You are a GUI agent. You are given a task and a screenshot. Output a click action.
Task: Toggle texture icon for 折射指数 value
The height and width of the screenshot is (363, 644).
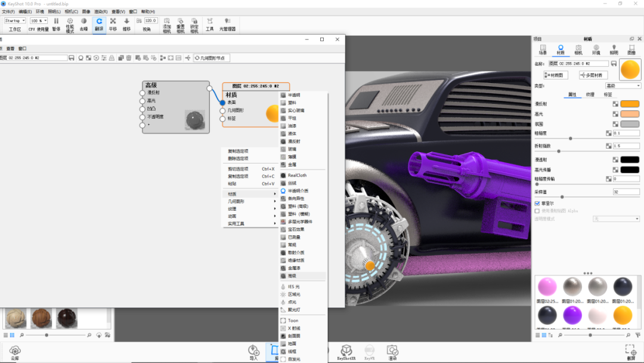tap(609, 146)
